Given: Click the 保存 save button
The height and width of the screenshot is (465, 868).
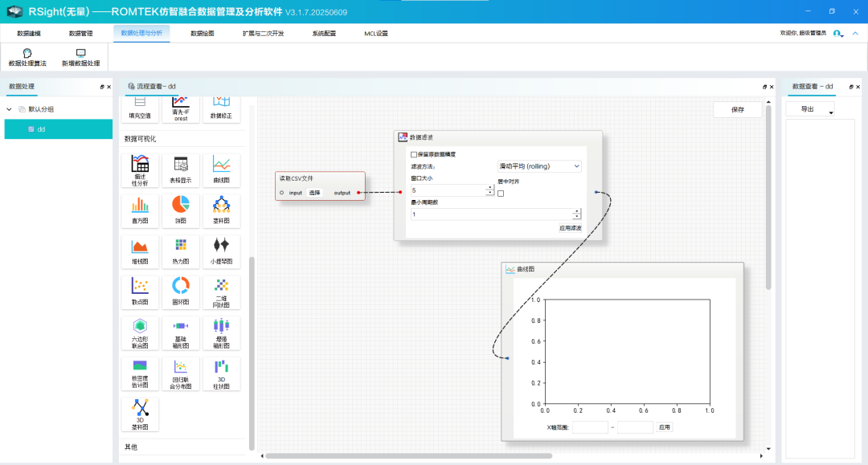Looking at the screenshot, I should pyautogui.click(x=737, y=110).
